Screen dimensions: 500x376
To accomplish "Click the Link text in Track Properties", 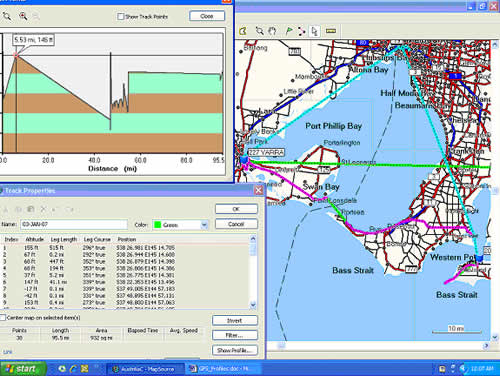I will click(7, 352).
